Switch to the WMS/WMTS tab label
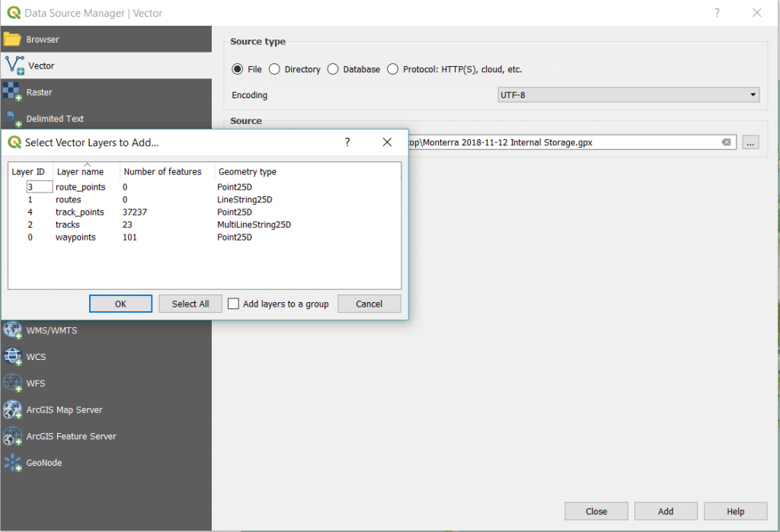Screen dimensions: 780x532 click(x=52, y=330)
